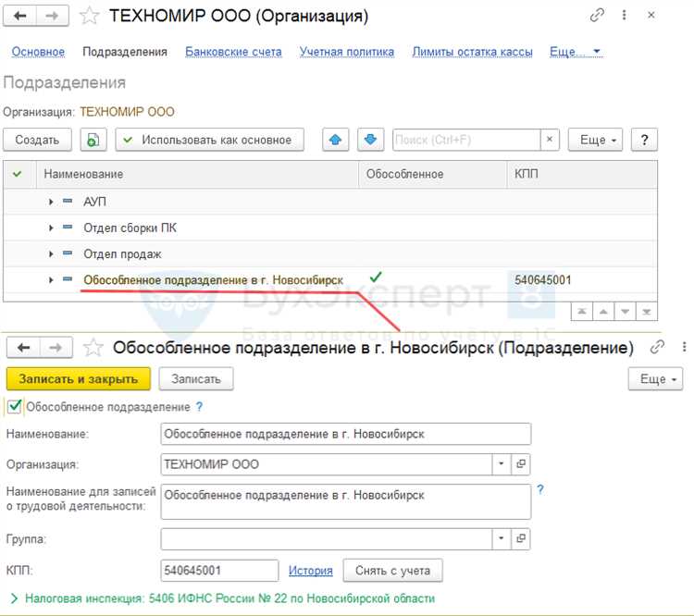Screen dimensions: 694x616
Task: Select АУП row text
Action: 94,202
